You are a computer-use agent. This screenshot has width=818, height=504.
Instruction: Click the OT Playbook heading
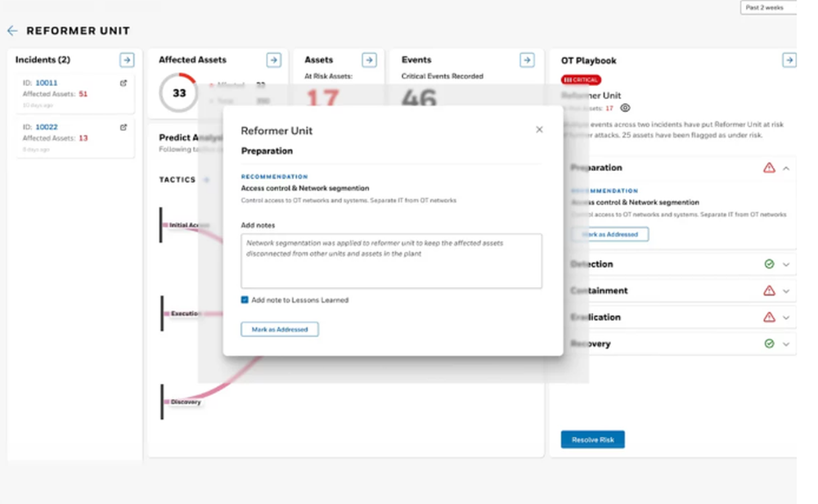[x=588, y=61]
